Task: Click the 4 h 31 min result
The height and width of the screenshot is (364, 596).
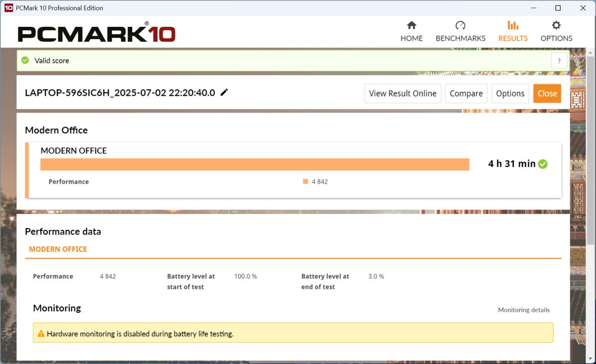Action: click(512, 164)
